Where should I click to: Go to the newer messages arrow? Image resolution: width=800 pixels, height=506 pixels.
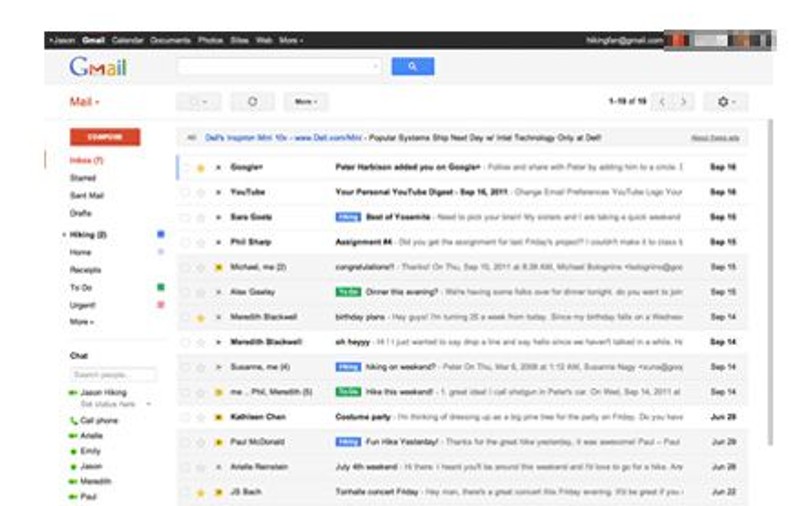pos(662,102)
